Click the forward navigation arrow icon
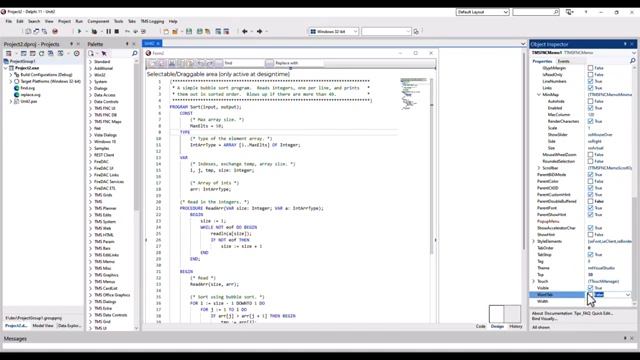The width and height of the screenshot is (640, 360). 260,31
